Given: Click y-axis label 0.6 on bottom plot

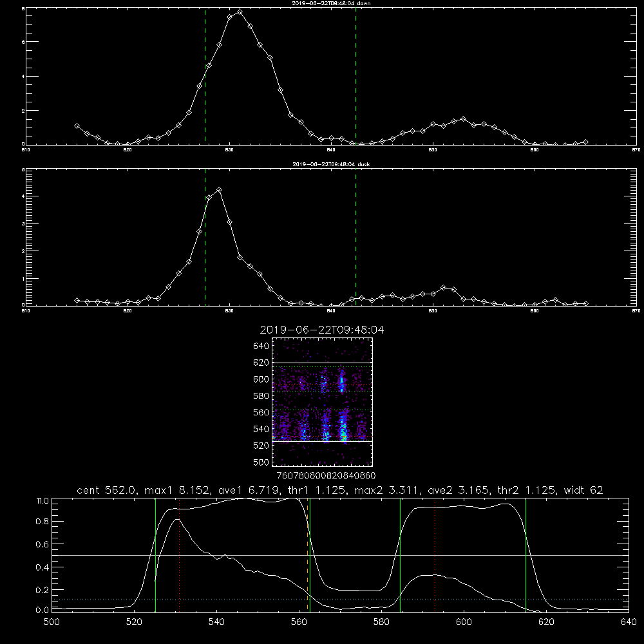Looking at the screenshot, I should pyautogui.click(x=43, y=544).
